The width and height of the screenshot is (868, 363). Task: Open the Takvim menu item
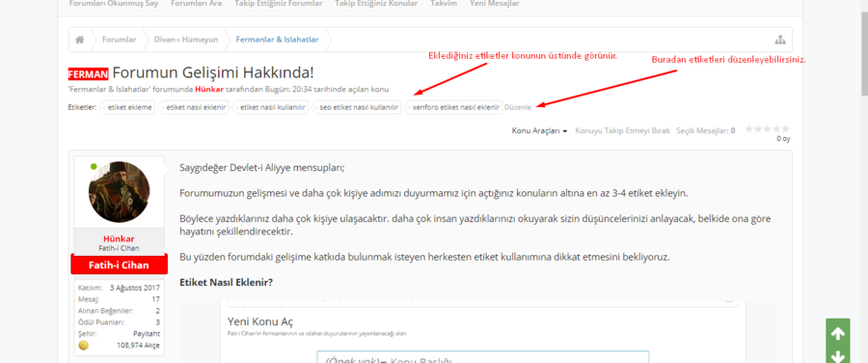point(443,3)
